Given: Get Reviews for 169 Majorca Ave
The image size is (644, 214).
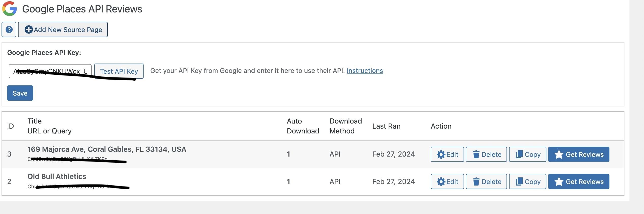Looking at the screenshot, I should (579, 154).
